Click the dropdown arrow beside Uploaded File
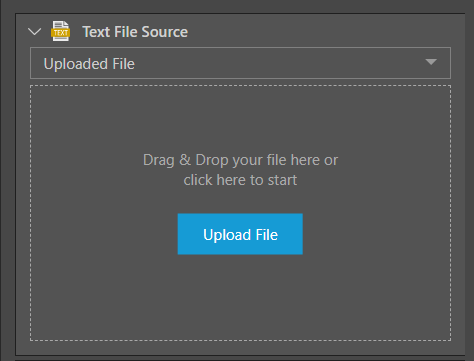474x361 pixels. tap(431, 62)
